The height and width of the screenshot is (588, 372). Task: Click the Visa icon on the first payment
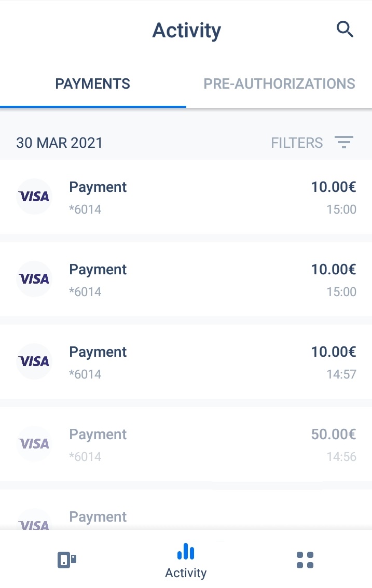click(34, 197)
